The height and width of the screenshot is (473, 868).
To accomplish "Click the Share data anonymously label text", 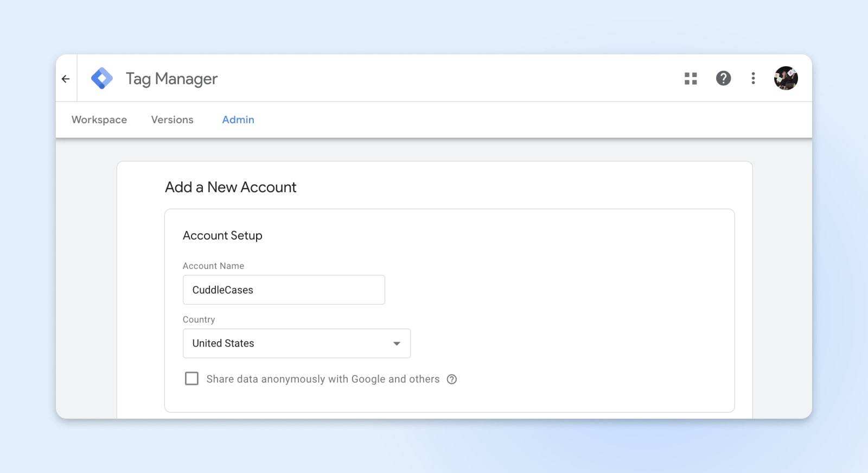I will pyautogui.click(x=323, y=379).
